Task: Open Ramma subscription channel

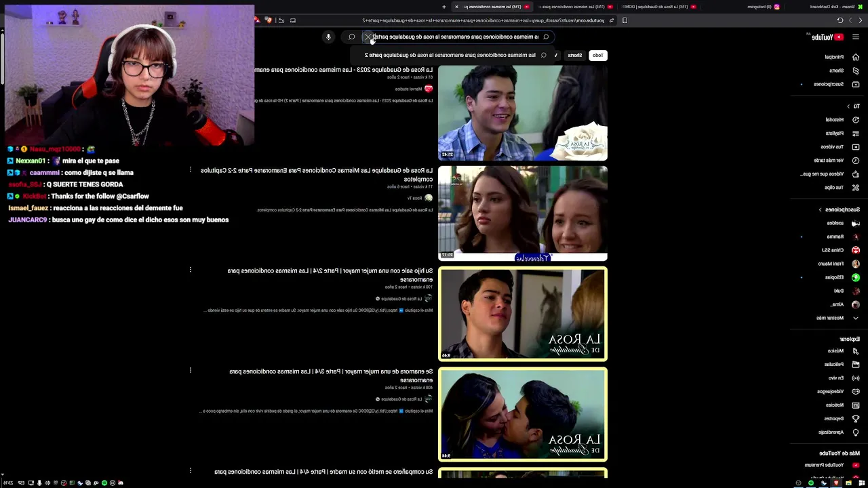Action: (x=842, y=237)
